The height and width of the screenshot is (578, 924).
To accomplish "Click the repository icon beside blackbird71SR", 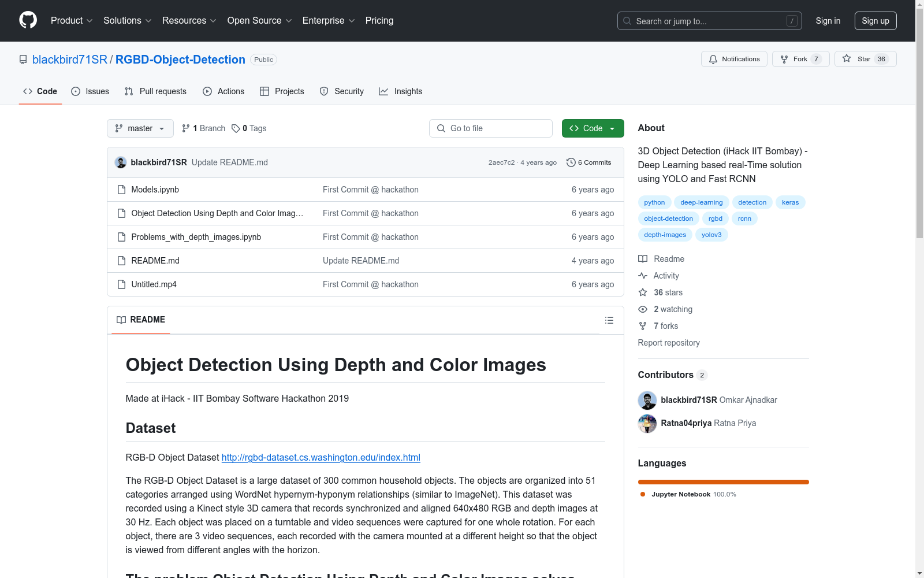I will pyautogui.click(x=23, y=60).
